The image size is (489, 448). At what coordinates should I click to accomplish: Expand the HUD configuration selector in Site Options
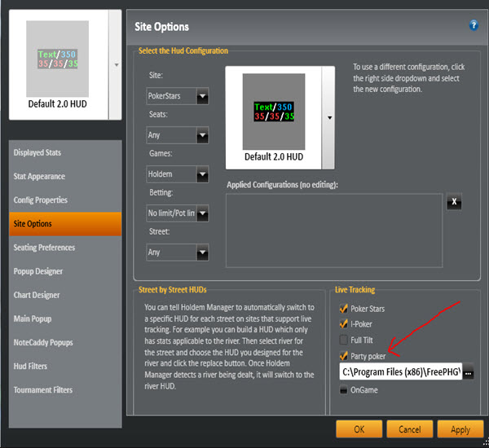[329, 117]
